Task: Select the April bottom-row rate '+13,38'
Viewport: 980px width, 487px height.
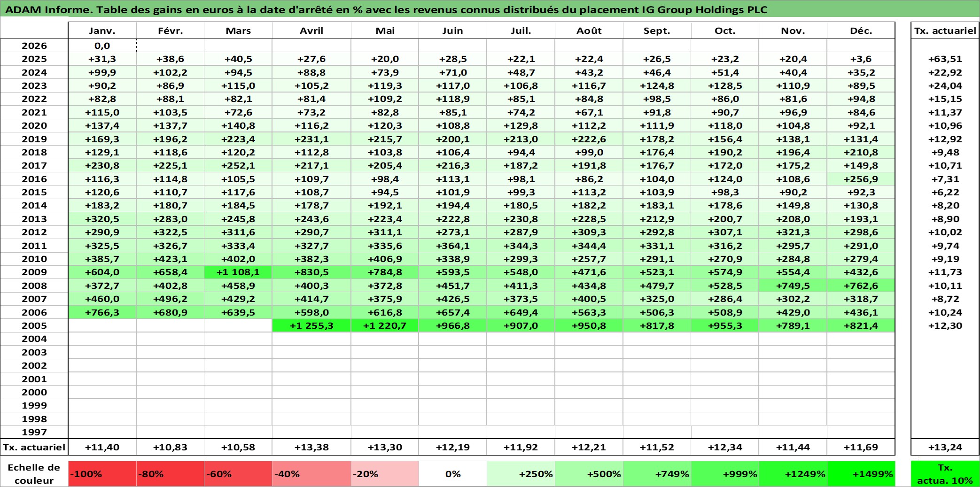Action: 311,447
